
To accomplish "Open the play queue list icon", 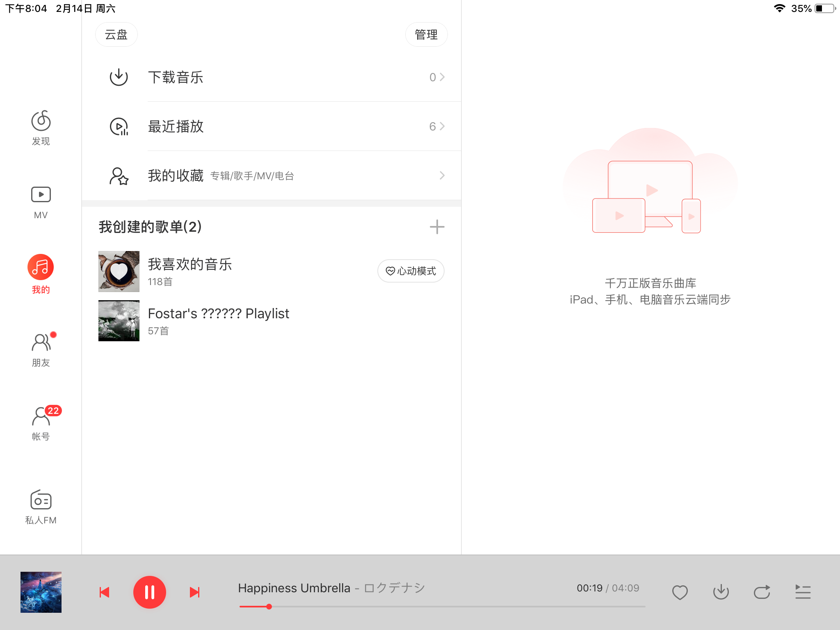I will [x=803, y=592].
